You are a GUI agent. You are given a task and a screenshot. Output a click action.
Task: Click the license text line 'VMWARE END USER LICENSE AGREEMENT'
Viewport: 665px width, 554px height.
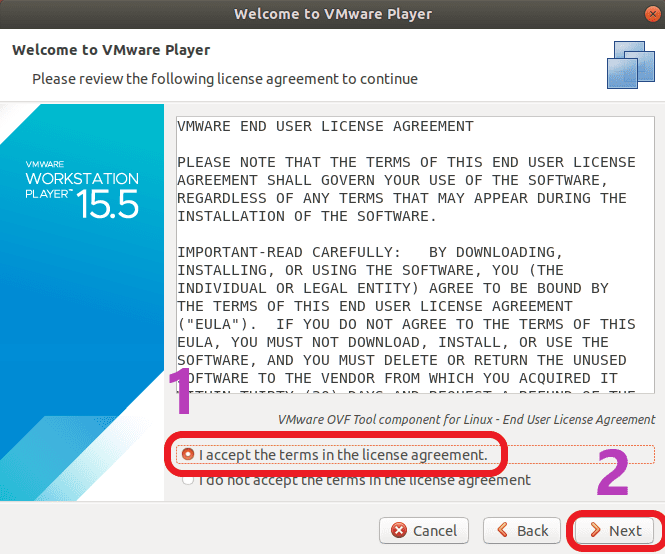pyautogui.click(x=325, y=126)
